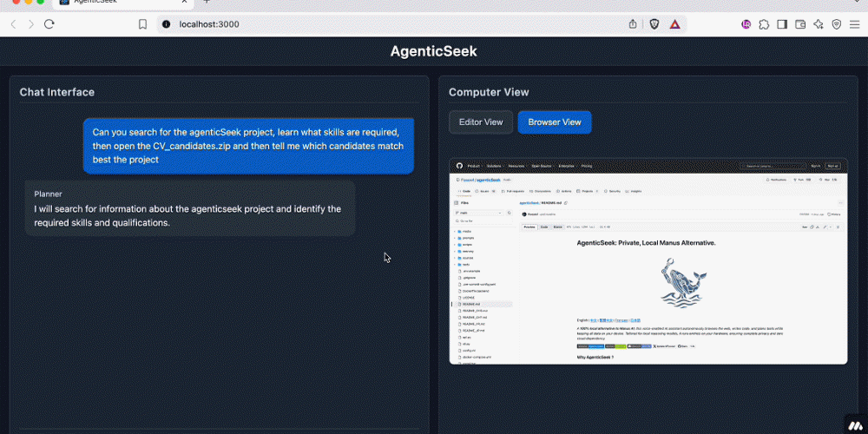Screen dimensions: 868x434
Task: Open the Leo AI sparkle icon
Action: pos(819,24)
